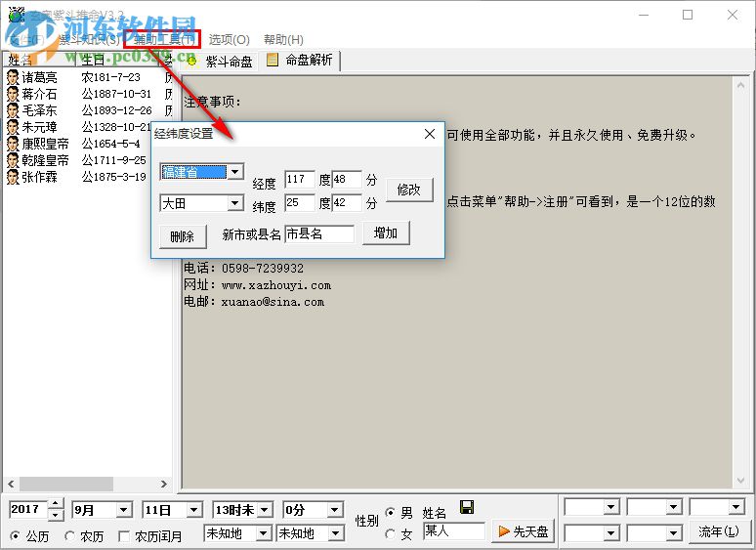
Task: Click the horizontal scrollbar thumb in name list
Action: [x=66, y=484]
